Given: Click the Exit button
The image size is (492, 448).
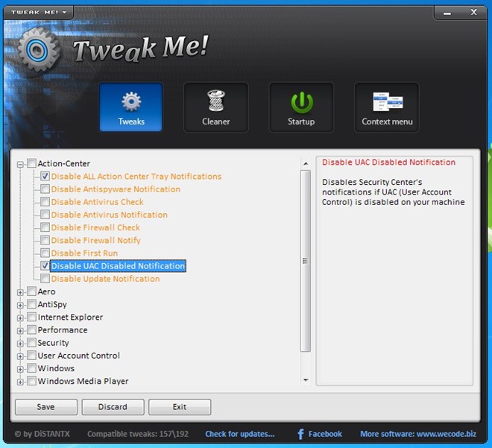Looking at the screenshot, I should [180, 407].
